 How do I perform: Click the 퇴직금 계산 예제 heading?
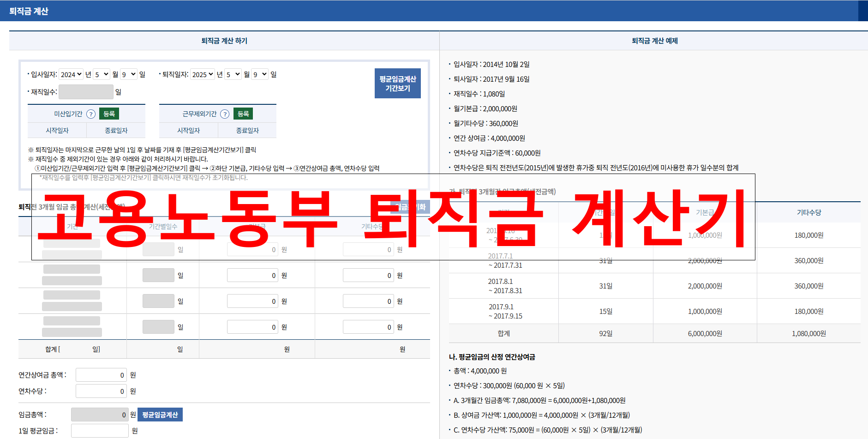655,41
